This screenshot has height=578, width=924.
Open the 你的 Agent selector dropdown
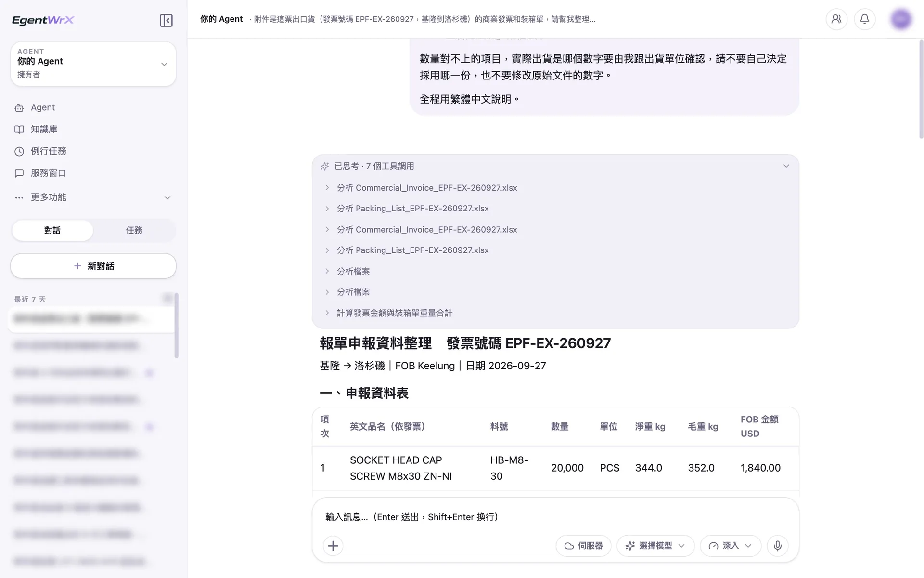(93, 64)
